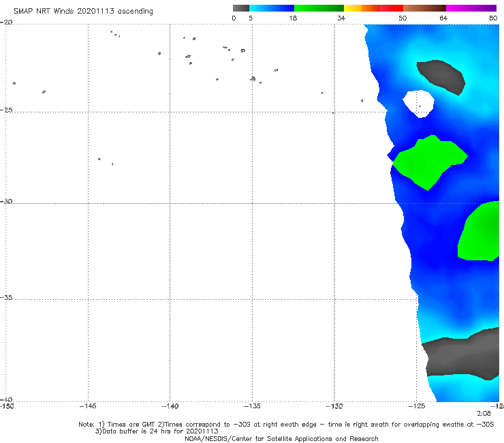Screen dimensions: 504x443
Task: Choose the brown segment of the color bar
Action: pos(424,8)
